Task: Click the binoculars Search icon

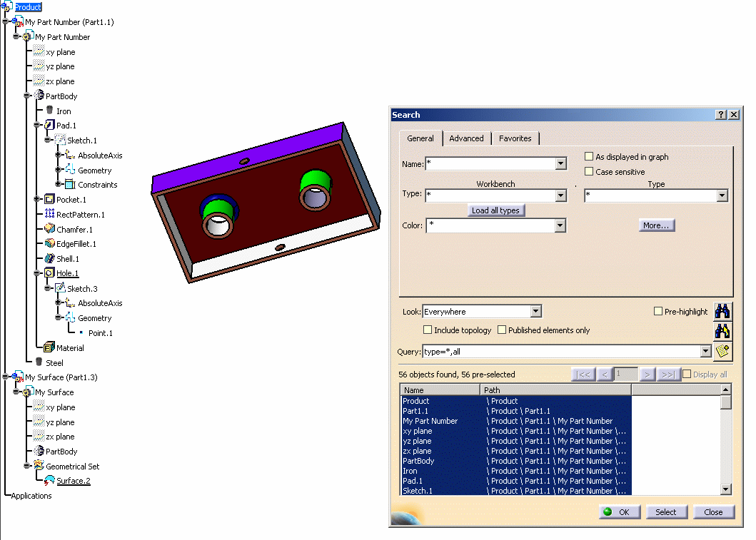Action: 722,311
